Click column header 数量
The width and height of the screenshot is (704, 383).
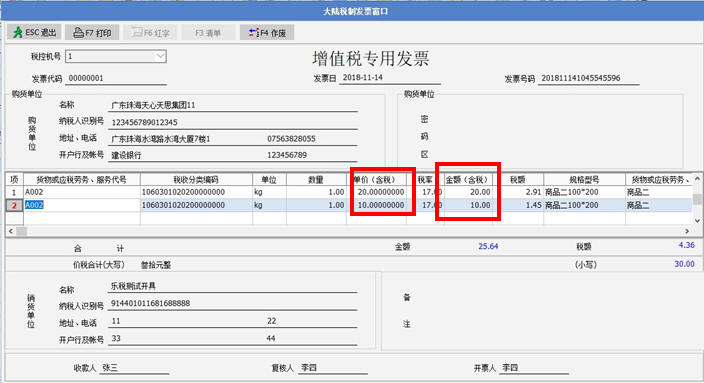coord(316,180)
